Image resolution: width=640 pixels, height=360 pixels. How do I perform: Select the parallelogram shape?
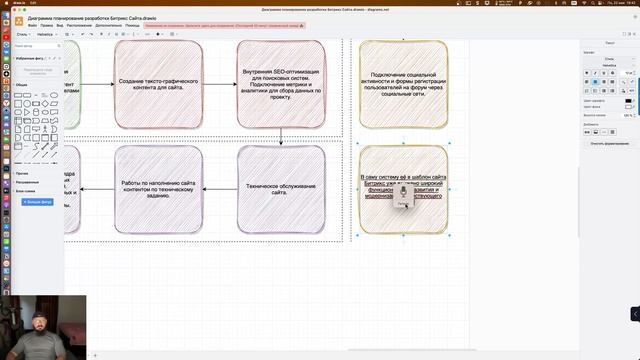coord(54,104)
